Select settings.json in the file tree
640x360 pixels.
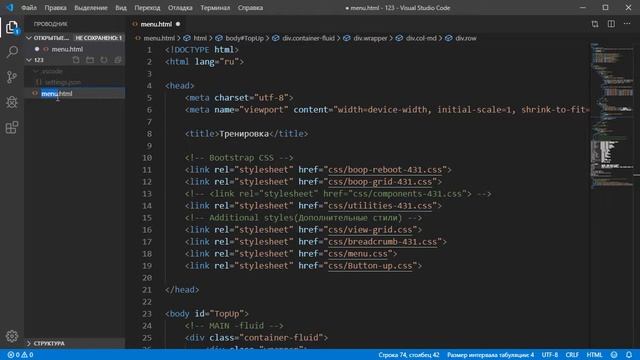pyautogui.click(x=62, y=82)
